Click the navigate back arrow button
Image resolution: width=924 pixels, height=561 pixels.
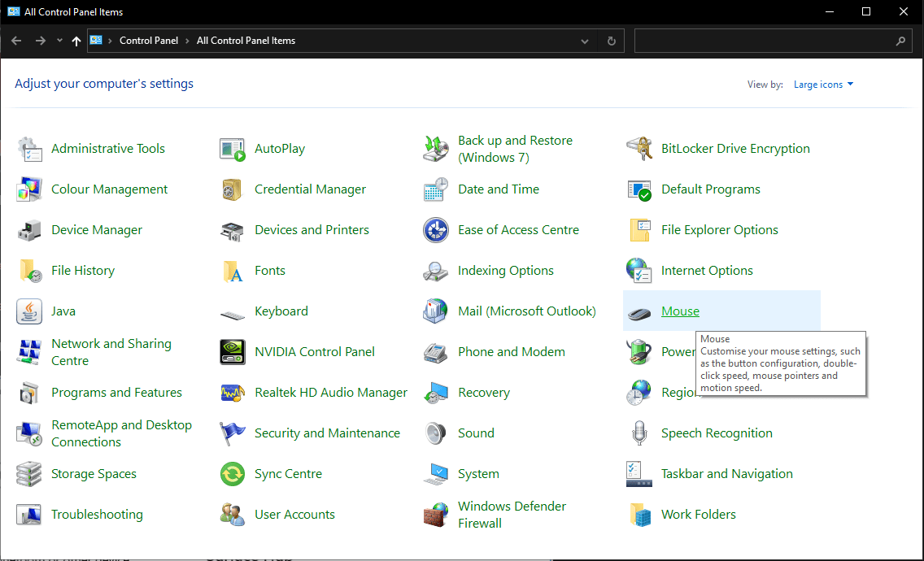pos(15,40)
